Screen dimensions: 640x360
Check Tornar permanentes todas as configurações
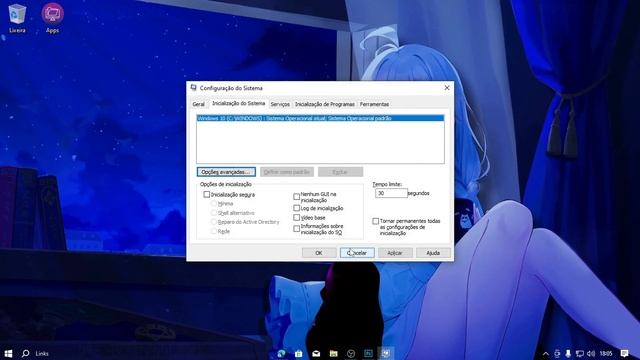point(376,221)
